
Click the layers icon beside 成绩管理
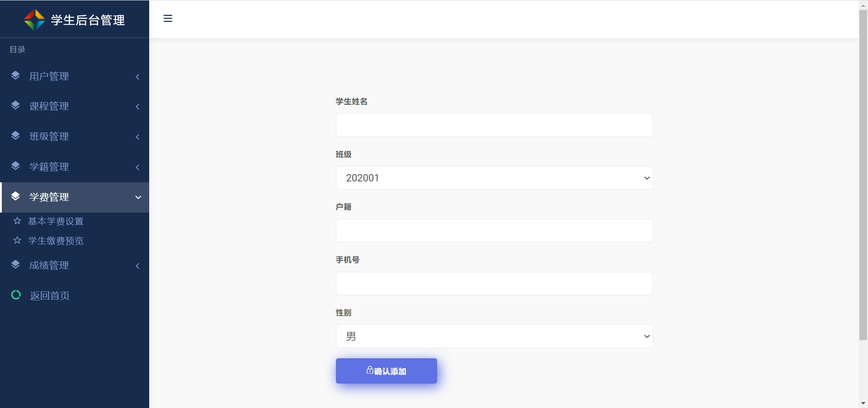pyautogui.click(x=15, y=265)
